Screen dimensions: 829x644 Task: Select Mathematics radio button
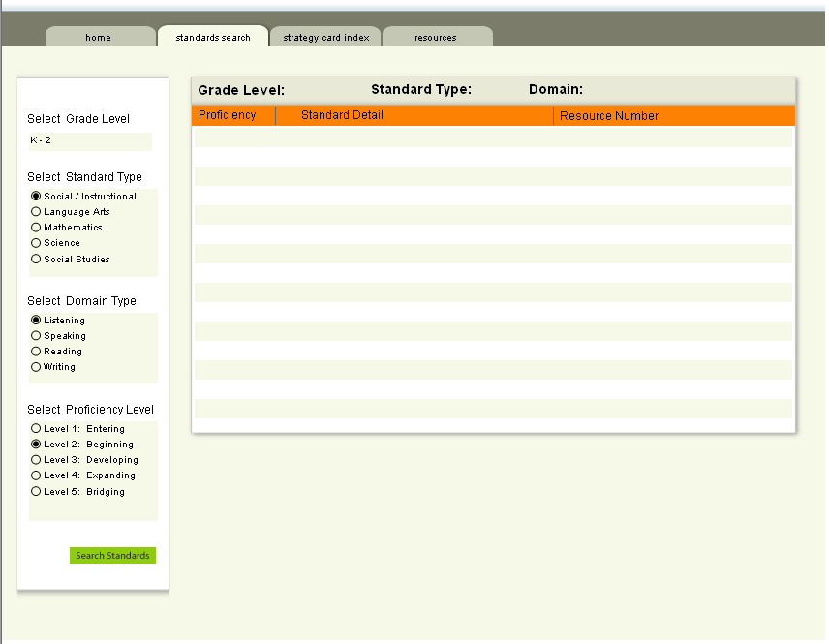pyautogui.click(x=36, y=228)
